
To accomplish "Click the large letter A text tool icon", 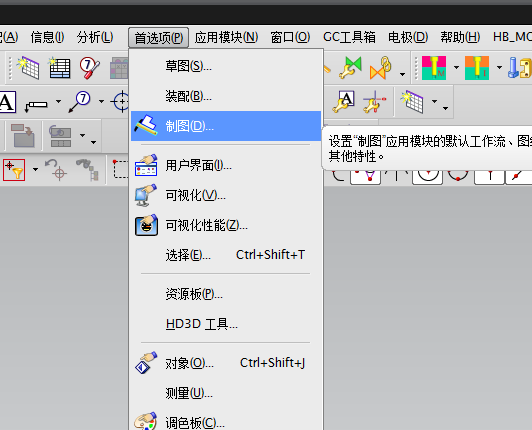I will [7, 102].
